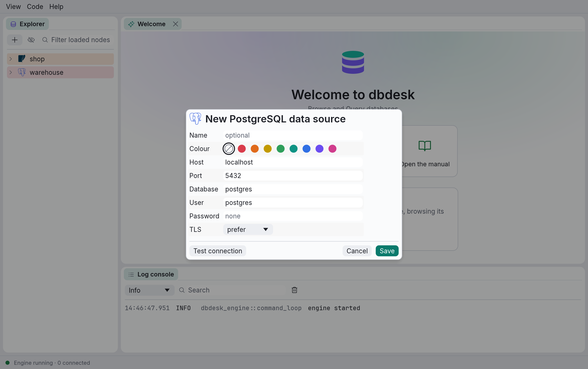The height and width of the screenshot is (369, 588).
Task: Click the Explorer database tab icon
Action: click(x=13, y=24)
